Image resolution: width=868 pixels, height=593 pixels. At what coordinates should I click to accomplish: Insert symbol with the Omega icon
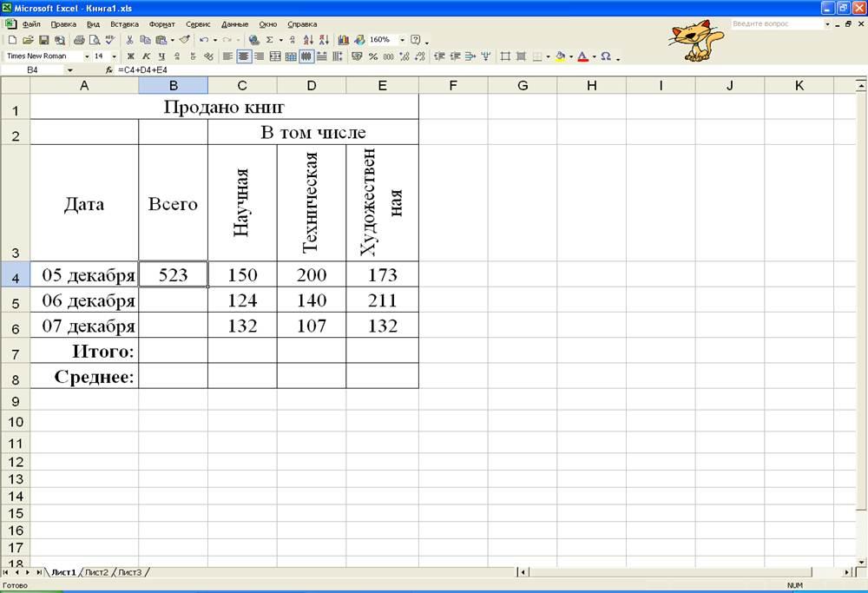[x=605, y=56]
